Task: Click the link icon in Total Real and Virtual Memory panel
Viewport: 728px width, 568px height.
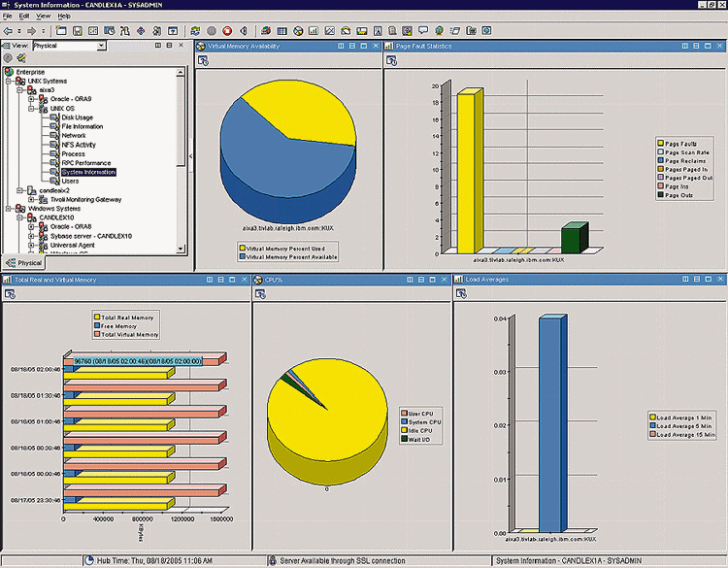Action: tap(10, 294)
